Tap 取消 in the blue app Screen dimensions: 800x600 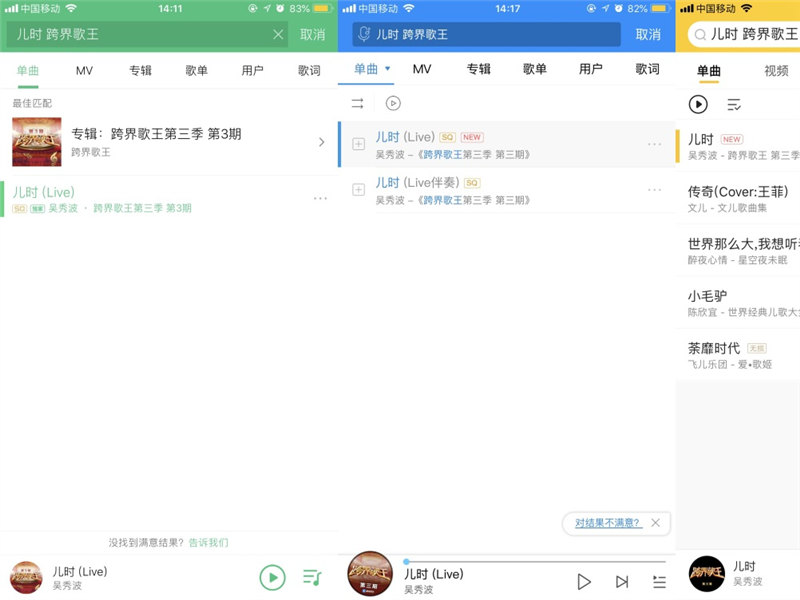(x=648, y=34)
